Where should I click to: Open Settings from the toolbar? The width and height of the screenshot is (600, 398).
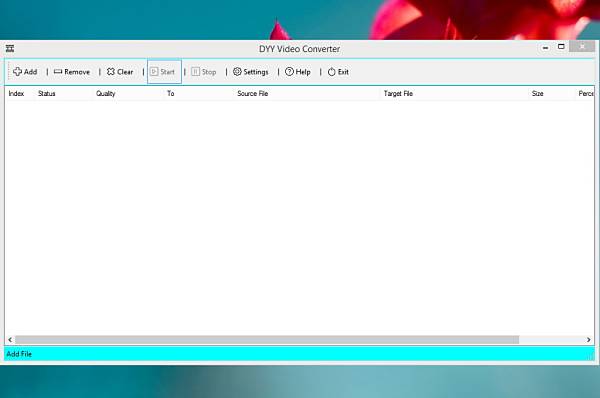click(251, 72)
